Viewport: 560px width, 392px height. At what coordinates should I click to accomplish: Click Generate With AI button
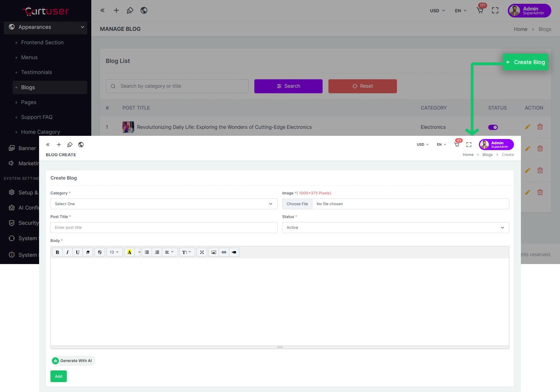point(73,361)
